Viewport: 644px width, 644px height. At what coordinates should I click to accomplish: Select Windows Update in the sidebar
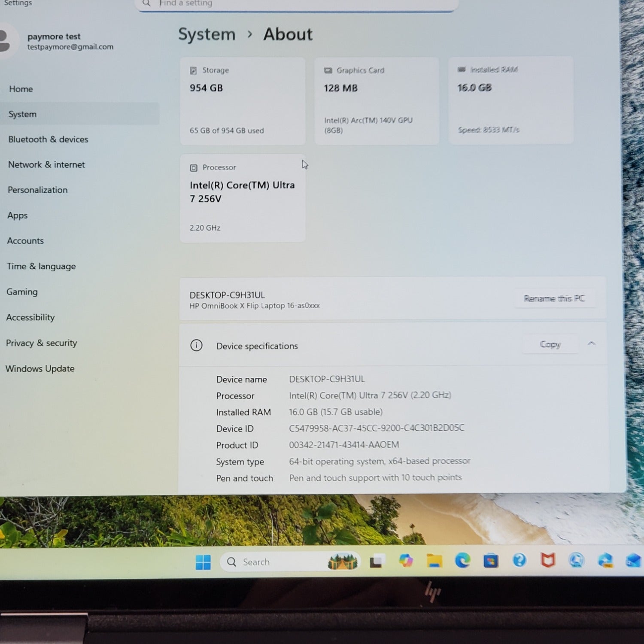pyautogui.click(x=40, y=369)
